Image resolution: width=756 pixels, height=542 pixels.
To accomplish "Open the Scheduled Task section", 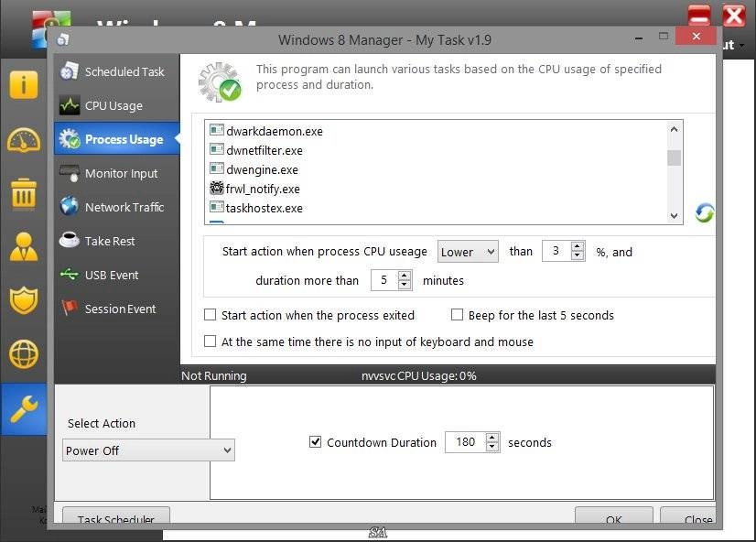I will point(116,71).
